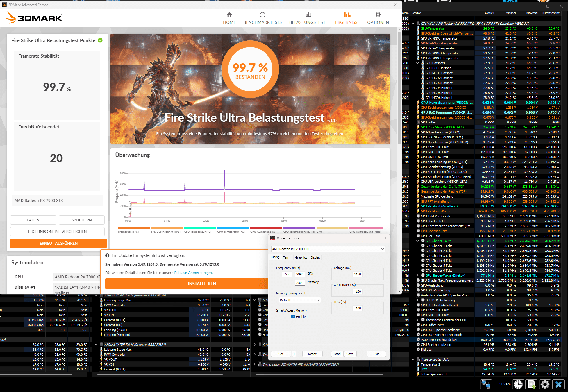Open the Memory Timing Level dropdown

click(300, 300)
